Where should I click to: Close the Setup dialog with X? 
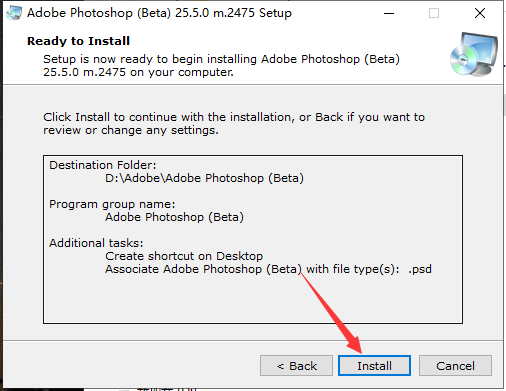coord(480,13)
